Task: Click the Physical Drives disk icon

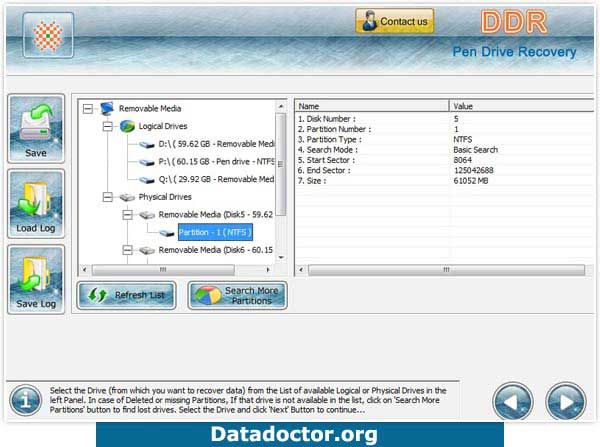Action: click(127, 197)
